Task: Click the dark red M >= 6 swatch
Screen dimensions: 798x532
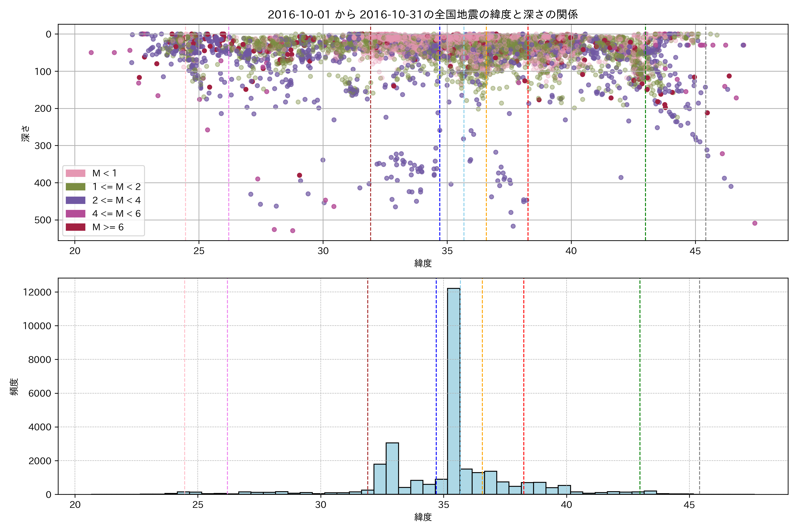Action: [x=75, y=227]
